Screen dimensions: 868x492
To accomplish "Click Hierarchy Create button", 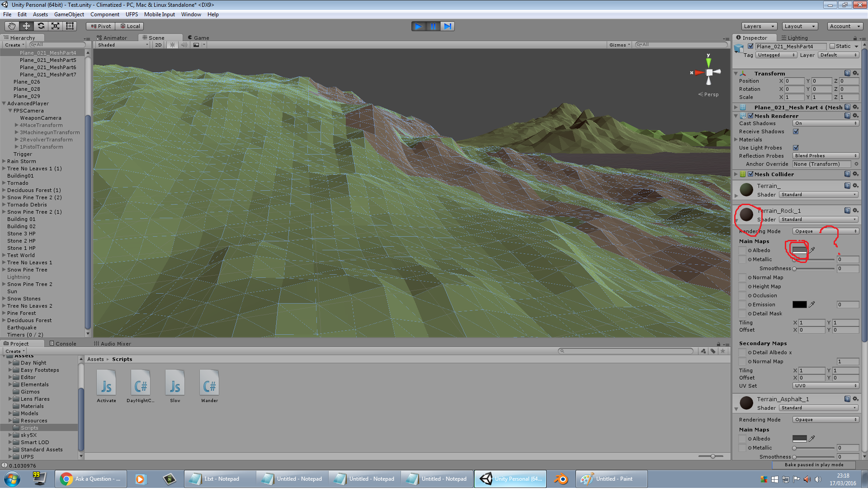I will pos(14,45).
